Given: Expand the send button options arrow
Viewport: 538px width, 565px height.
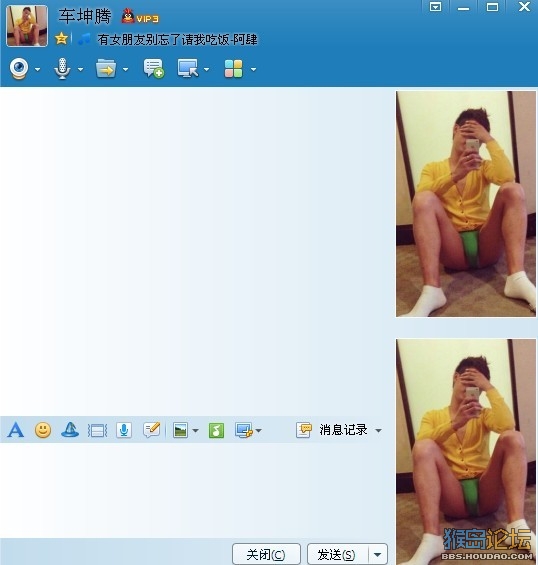Looking at the screenshot, I should (x=378, y=554).
